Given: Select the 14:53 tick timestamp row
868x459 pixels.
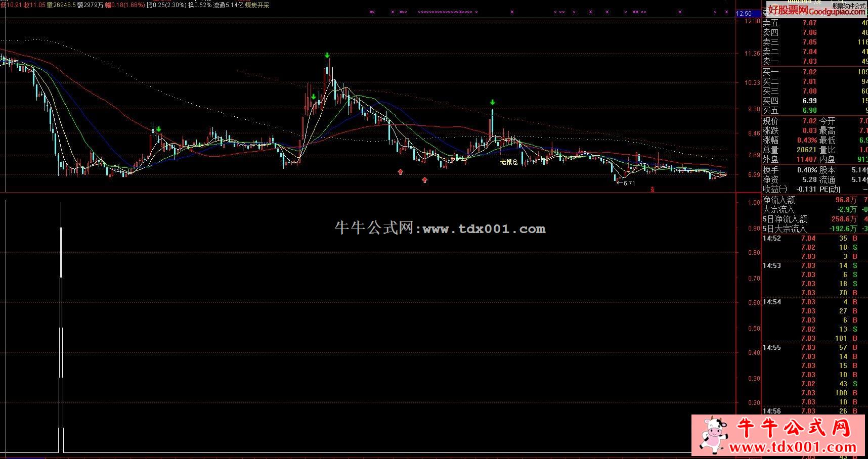Looking at the screenshot, I should 815,266.
